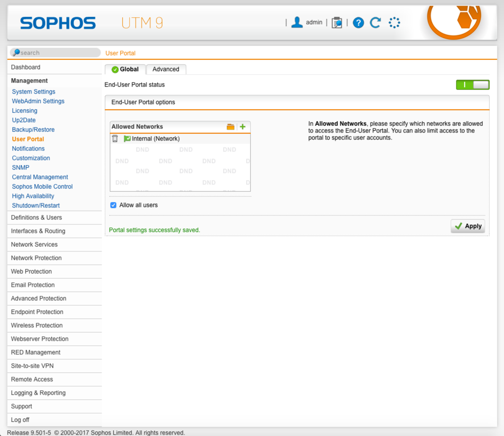Click the Release 9.501-5 footer text
Screen dimensions: 504x436
point(29,433)
